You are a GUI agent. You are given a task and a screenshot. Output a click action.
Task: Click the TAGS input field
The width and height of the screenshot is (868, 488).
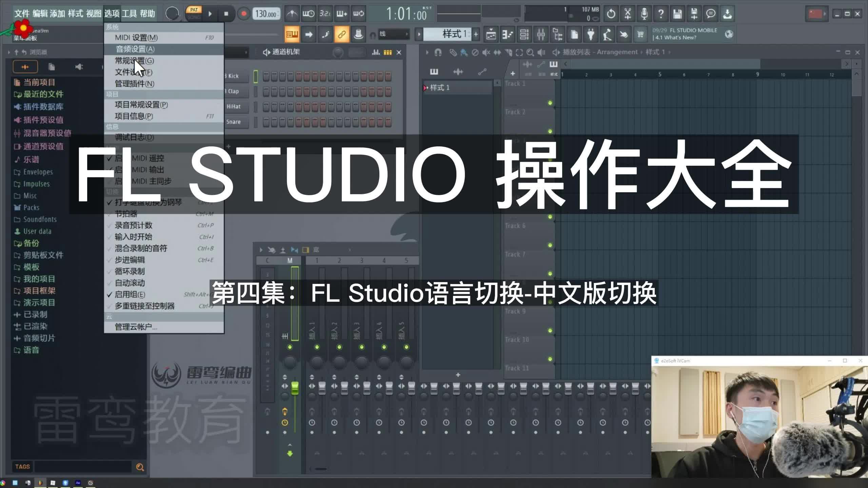[83, 467]
